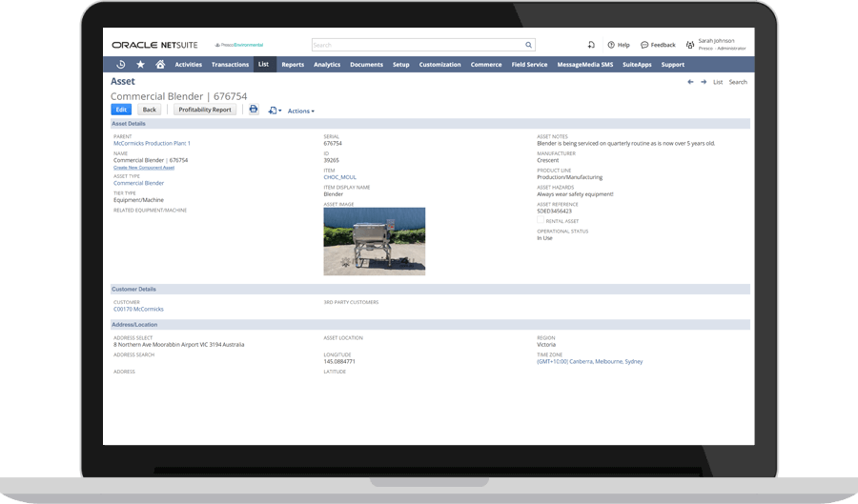The width and height of the screenshot is (858, 504).
Task: Open the Recent Records clock icon
Action: (121, 65)
